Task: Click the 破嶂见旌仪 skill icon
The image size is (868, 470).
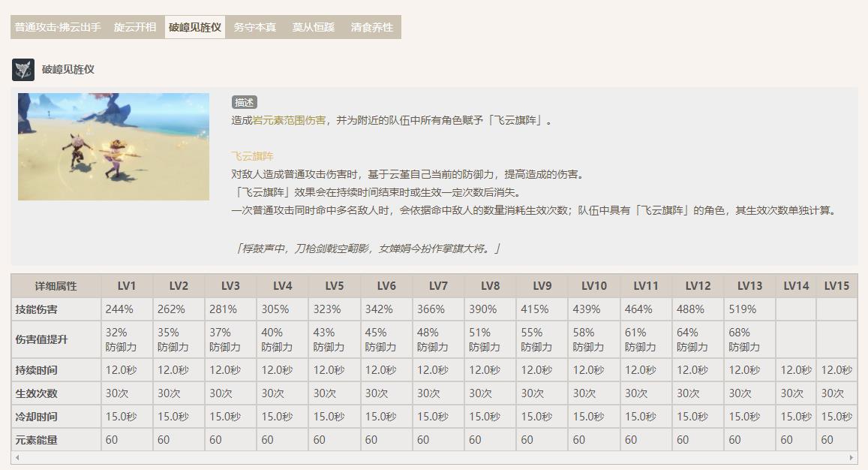Action: [23, 71]
